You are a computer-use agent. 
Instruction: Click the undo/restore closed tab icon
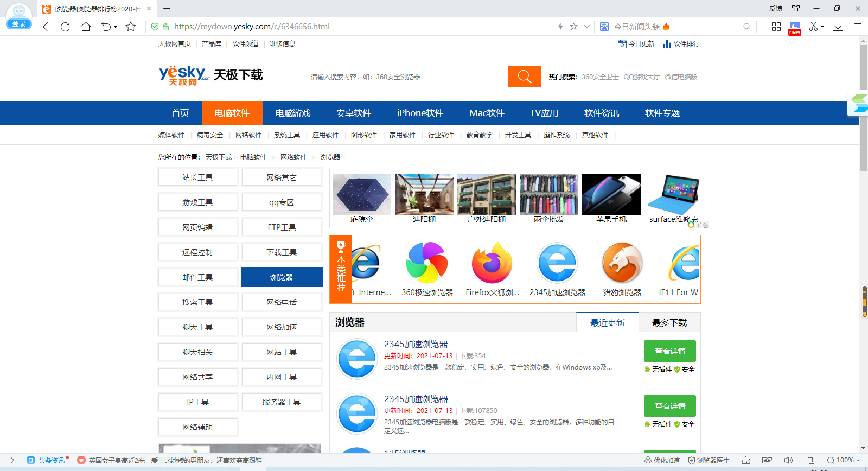[x=106, y=27]
